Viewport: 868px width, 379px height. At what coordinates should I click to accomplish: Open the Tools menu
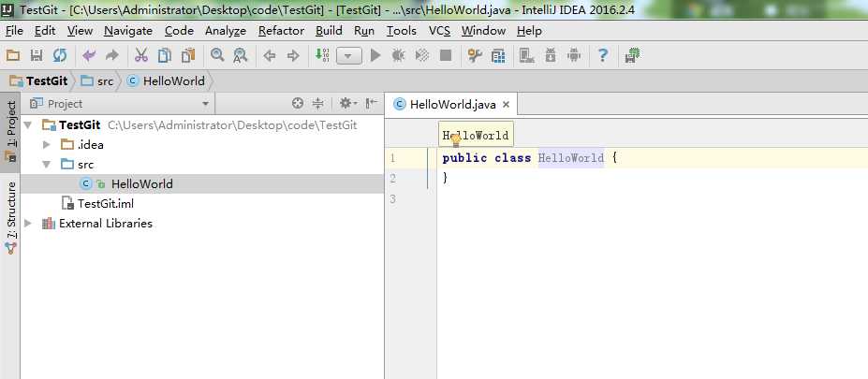(402, 31)
